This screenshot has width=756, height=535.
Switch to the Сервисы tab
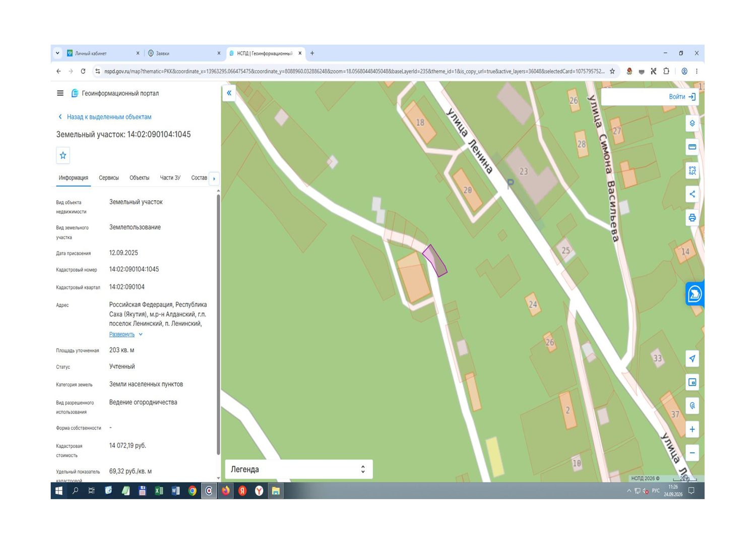tap(109, 178)
